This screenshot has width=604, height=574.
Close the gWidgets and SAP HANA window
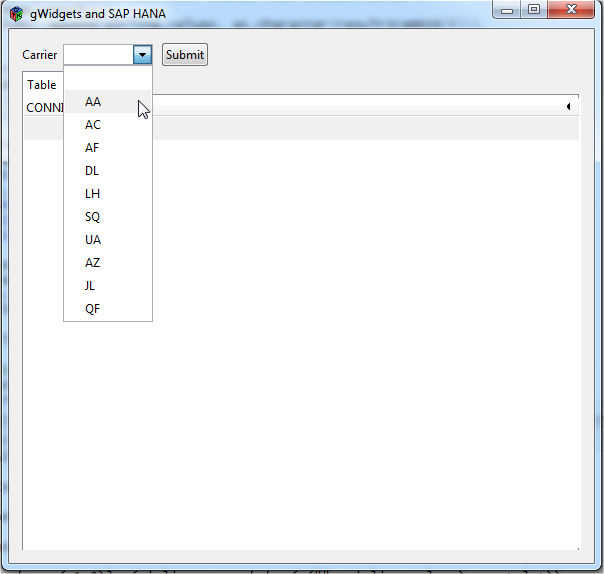tap(571, 10)
